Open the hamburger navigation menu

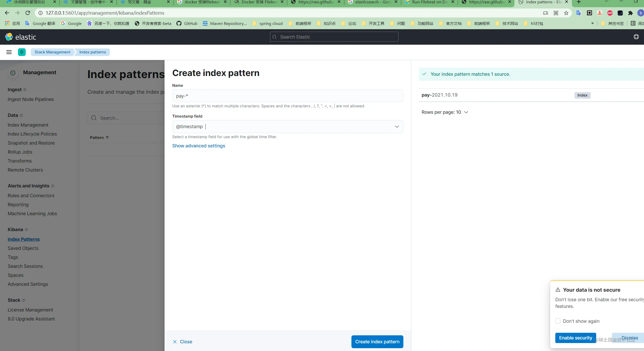coord(9,52)
